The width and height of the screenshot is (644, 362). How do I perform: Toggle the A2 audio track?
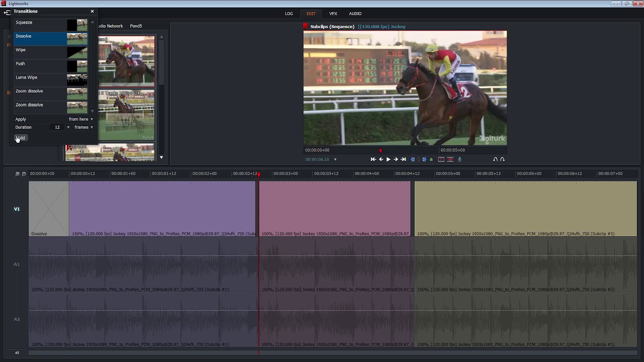click(17, 319)
